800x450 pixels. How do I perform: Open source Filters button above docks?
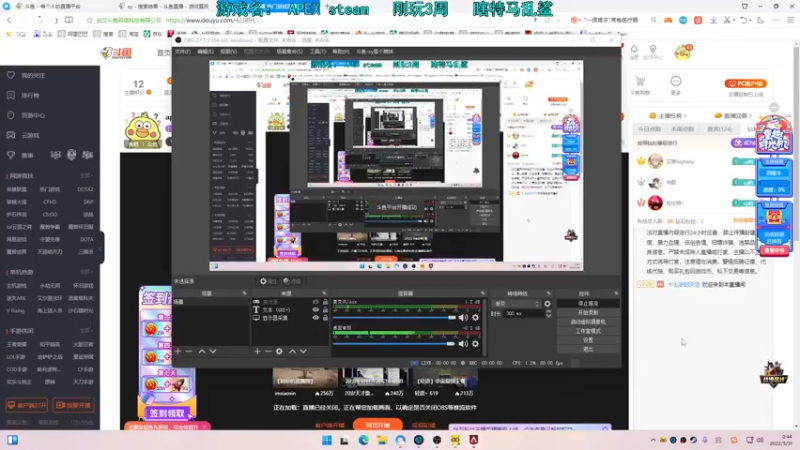pos(292,281)
